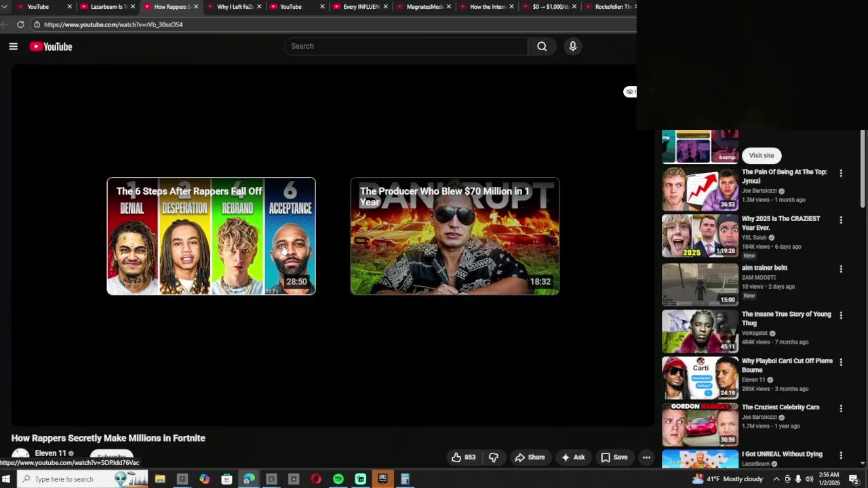Image resolution: width=868 pixels, height=488 pixels.
Task: Play 6 Steps After Rappers Fall Off
Action: pos(211,236)
